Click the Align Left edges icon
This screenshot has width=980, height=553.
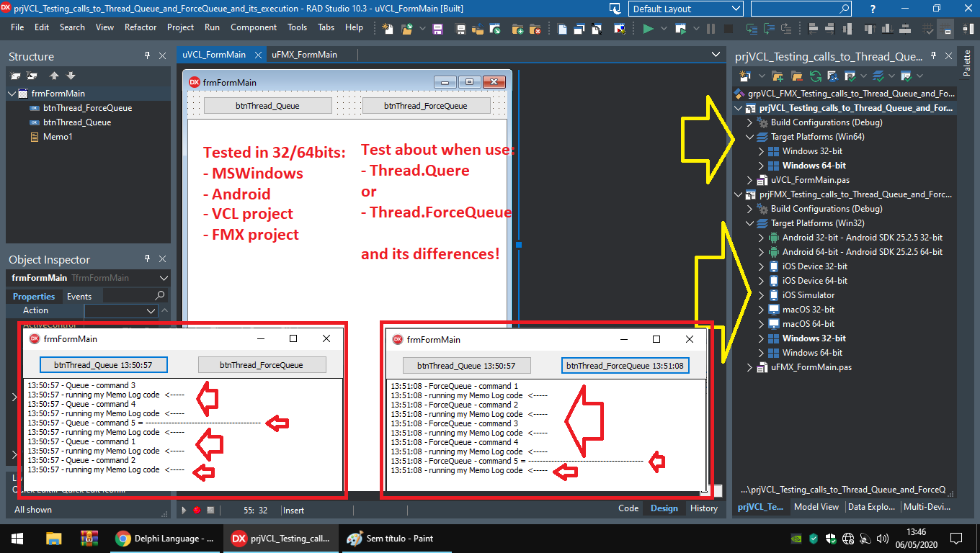click(813, 29)
